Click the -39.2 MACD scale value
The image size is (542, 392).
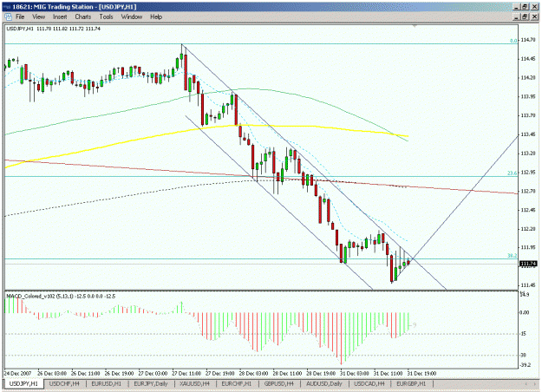tap(525, 365)
